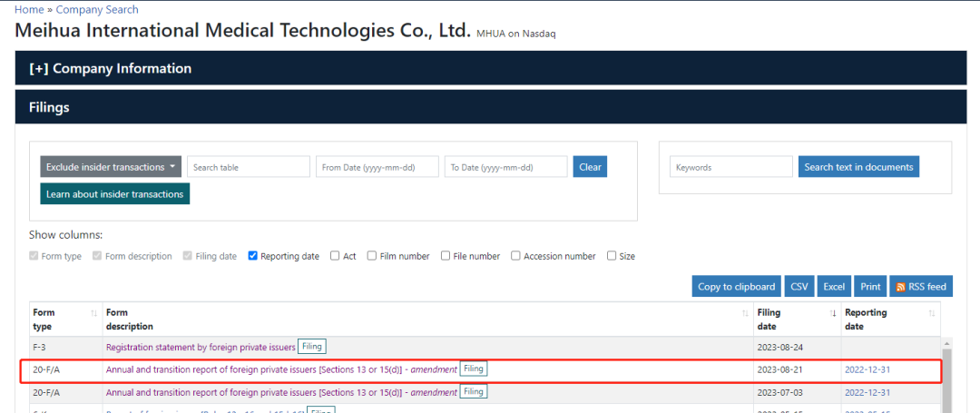Export the table to Excel
The width and height of the screenshot is (980, 413).
click(834, 287)
